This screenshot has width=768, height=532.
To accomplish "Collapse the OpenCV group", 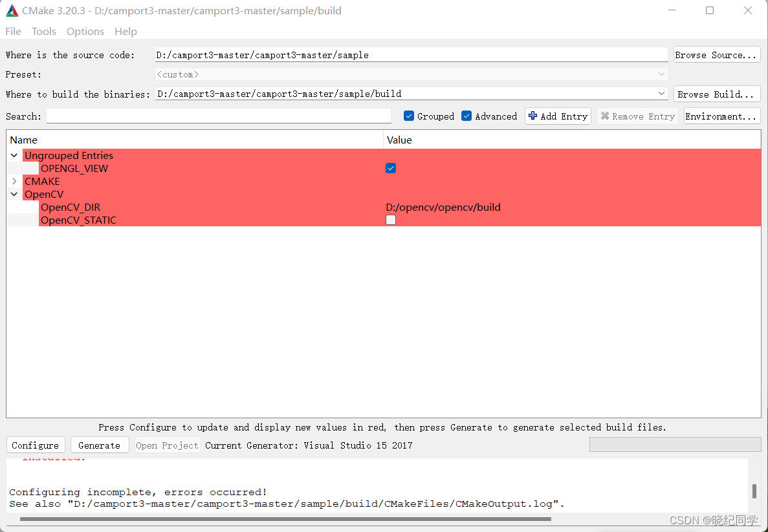I will pyautogui.click(x=14, y=195).
